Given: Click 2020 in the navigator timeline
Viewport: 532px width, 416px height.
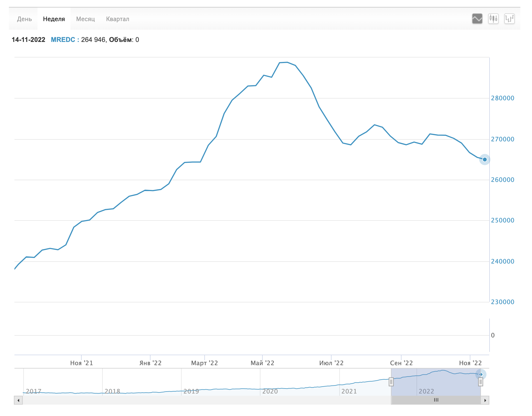Looking at the screenshot, I should coord(270,391).
